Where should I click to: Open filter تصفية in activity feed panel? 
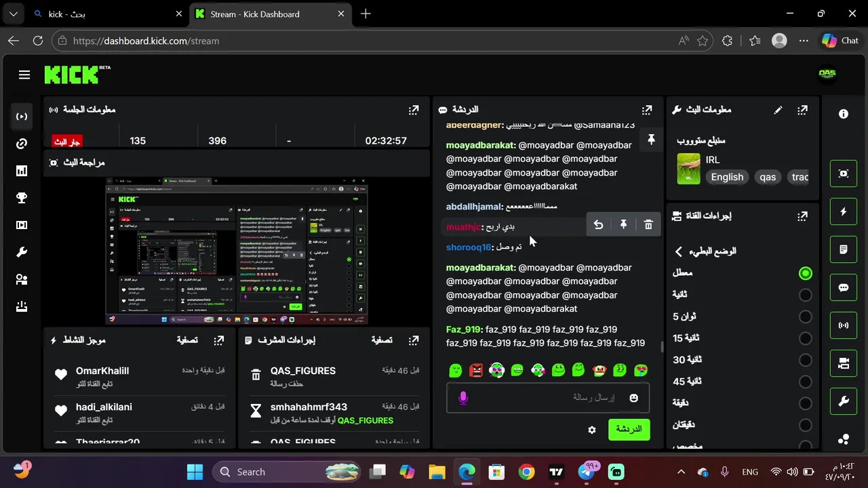pyautogui.click(x=187, y=340)
